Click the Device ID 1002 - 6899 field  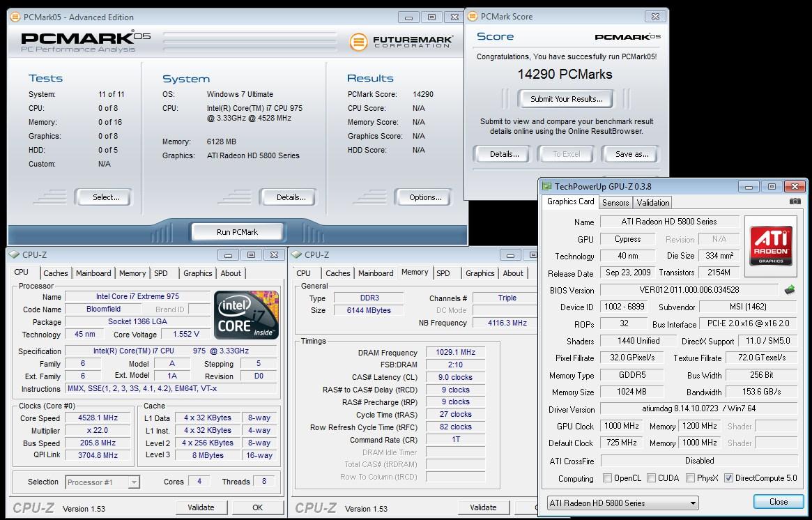click(x=625, y=307)
